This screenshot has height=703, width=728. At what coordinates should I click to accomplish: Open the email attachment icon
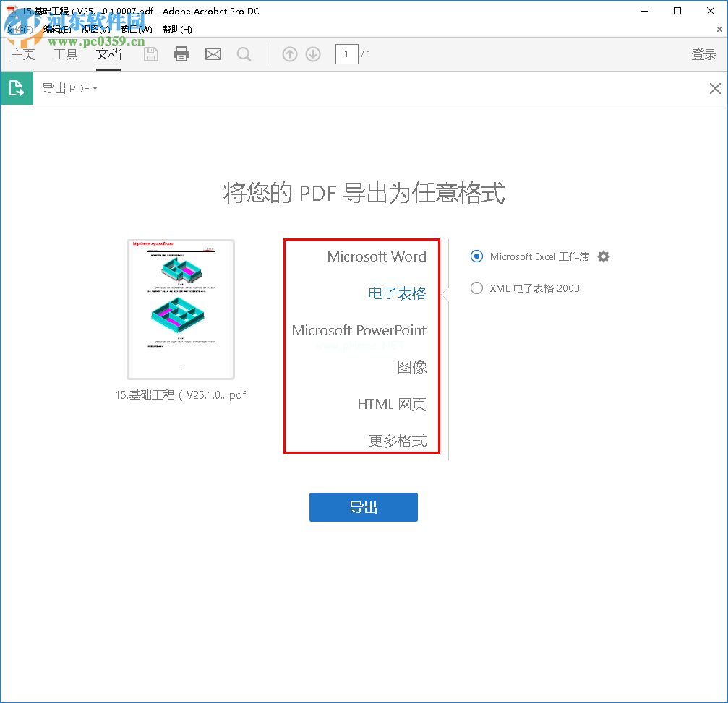(x=213, y=53)
